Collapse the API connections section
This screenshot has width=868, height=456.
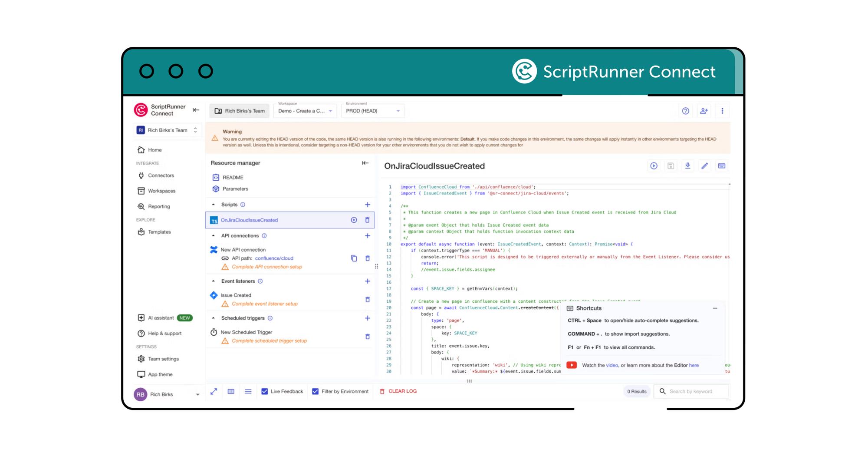tap(213, 236)
